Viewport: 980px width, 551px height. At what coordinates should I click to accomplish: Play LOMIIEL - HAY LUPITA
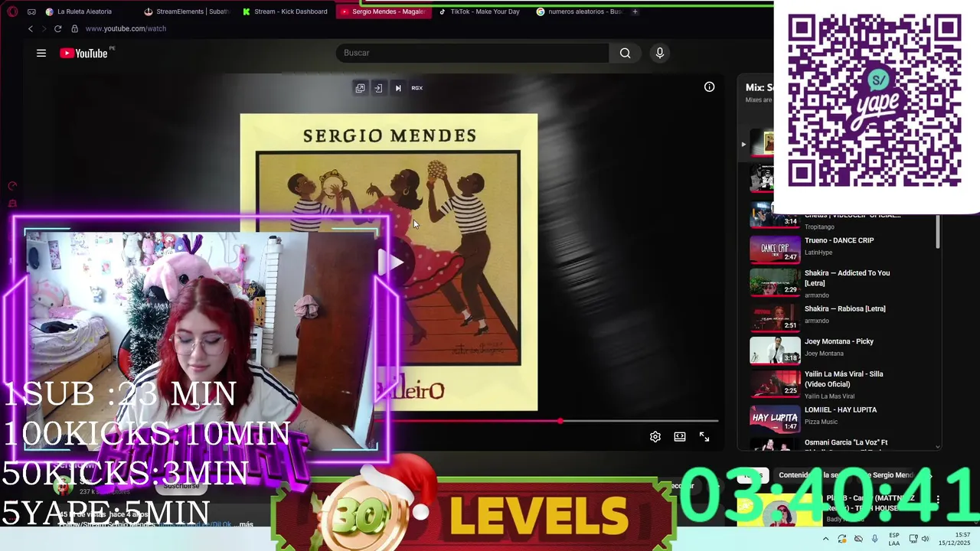pyautogui.click(x=841, y=409)
